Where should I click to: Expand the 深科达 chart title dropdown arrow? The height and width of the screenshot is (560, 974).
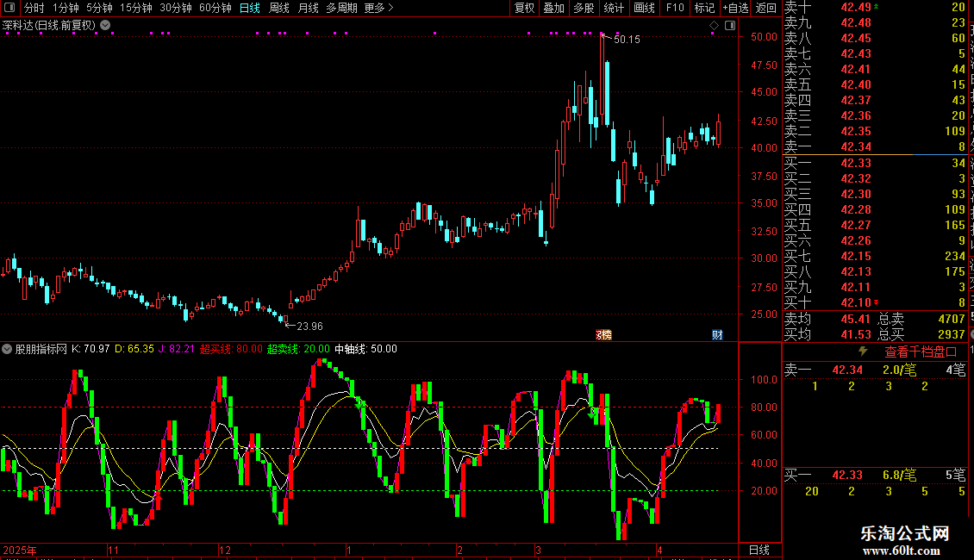tap(106, 25)
